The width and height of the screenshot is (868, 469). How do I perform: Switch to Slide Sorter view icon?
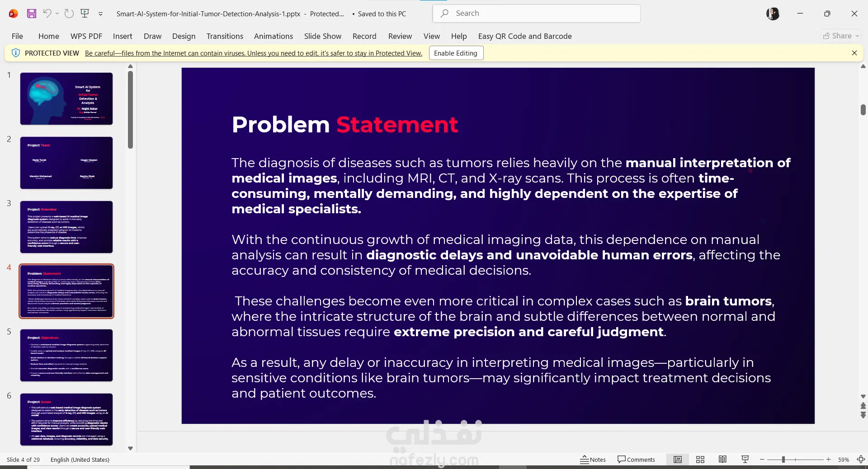[x=700, y=460]
